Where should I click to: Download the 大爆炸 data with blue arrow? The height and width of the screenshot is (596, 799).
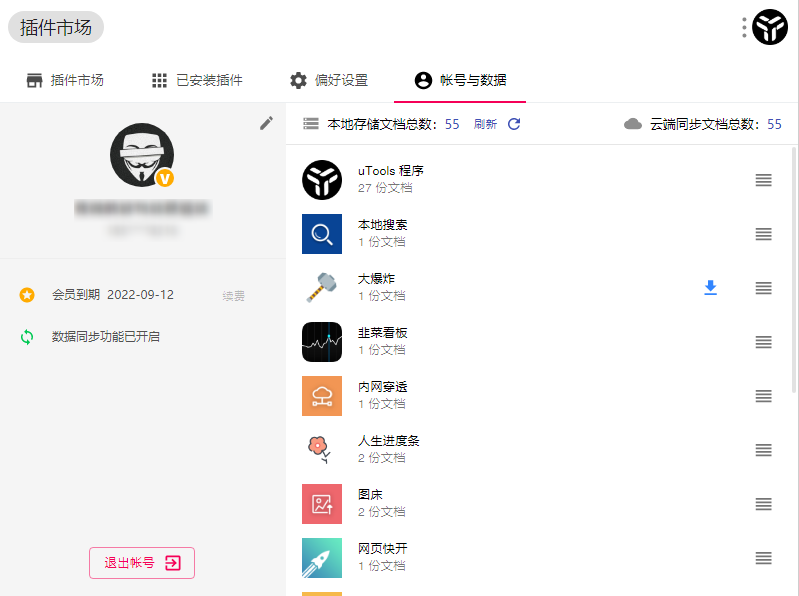[x=710, y=288]
